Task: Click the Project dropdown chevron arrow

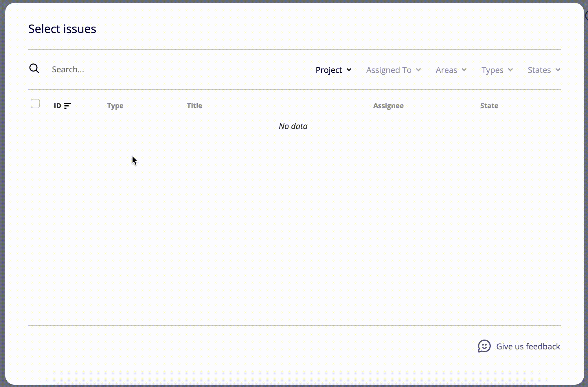Action: click(x=349, y=70)
